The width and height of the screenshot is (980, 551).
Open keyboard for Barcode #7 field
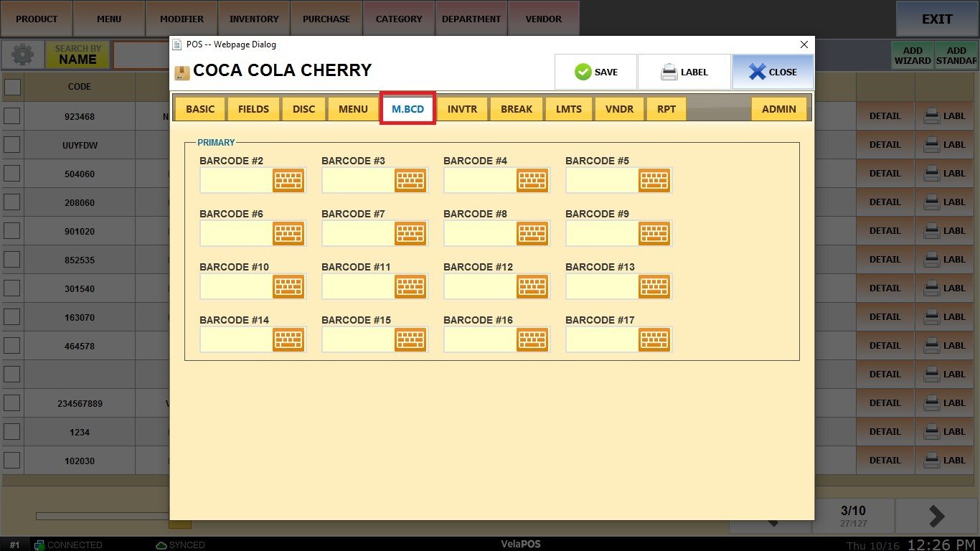point(410,234)
